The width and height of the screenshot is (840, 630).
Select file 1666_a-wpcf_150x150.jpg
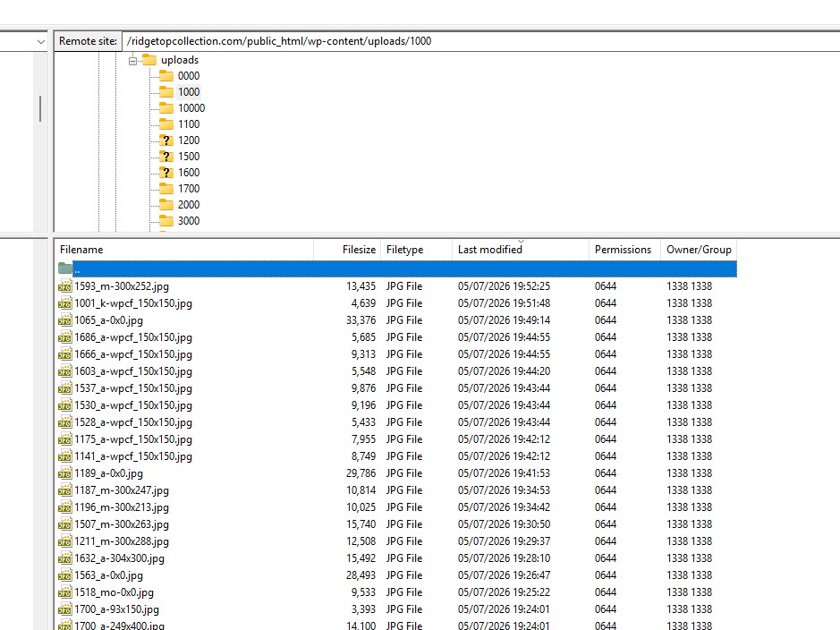[x=133, y=354]
